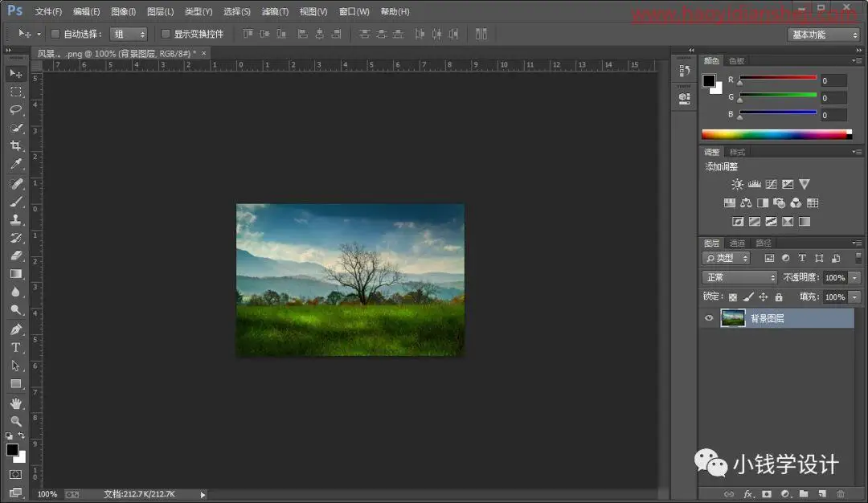Select the Eraser tool
The height and width of the screenshot is (503, 868).
16,256
